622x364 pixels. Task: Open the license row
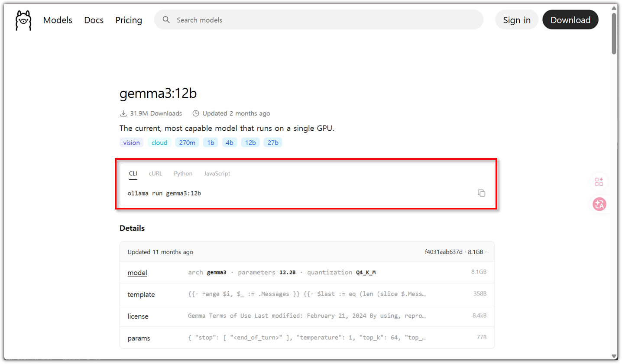pos(307,316)
